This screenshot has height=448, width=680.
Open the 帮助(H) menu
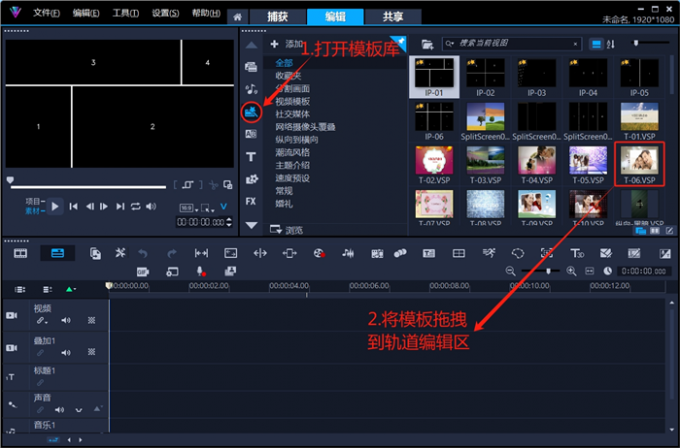206,13
